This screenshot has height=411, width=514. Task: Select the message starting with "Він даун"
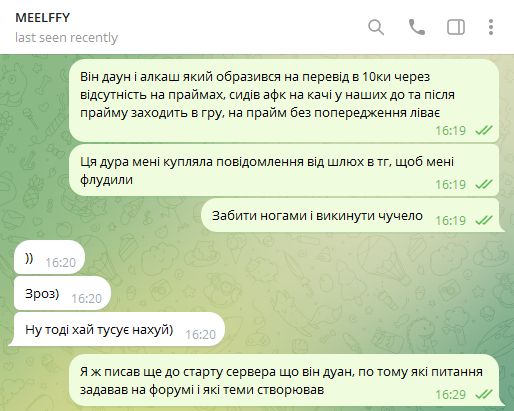point(284,101)
